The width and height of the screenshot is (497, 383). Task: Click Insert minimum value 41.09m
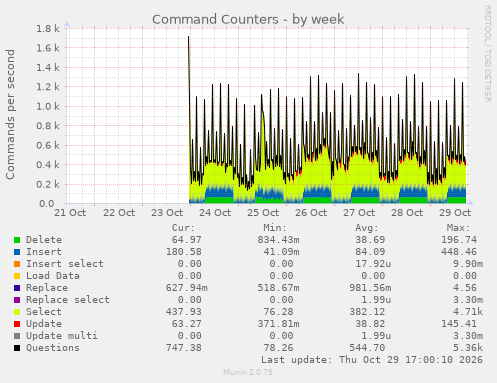281,252
